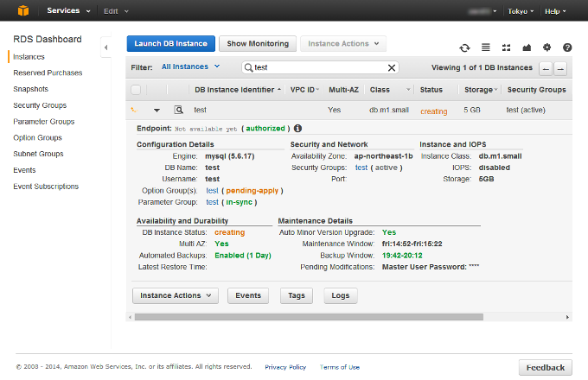
Task: Click the horizontal scrollbar thumb
Action: [x=309, y=318]
